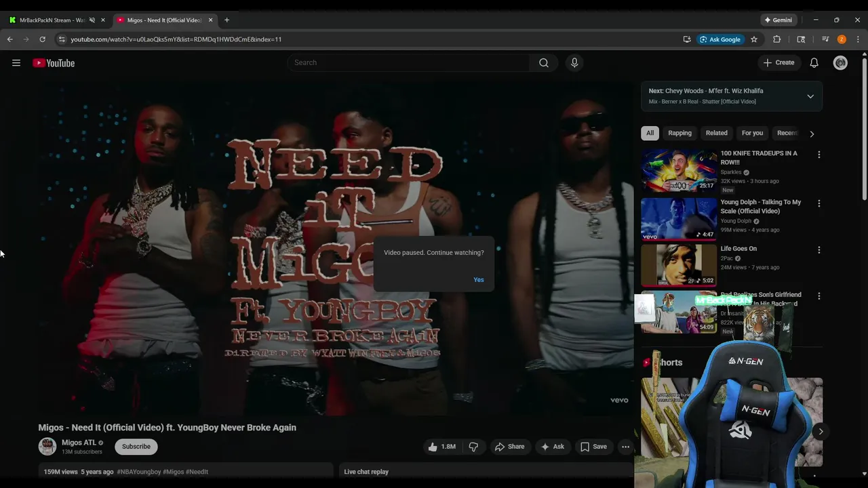Switch to MrBackPackN Stream tab
Image resolution: width=868 pixels, height=488 pixels.
[x=52, y=20]
